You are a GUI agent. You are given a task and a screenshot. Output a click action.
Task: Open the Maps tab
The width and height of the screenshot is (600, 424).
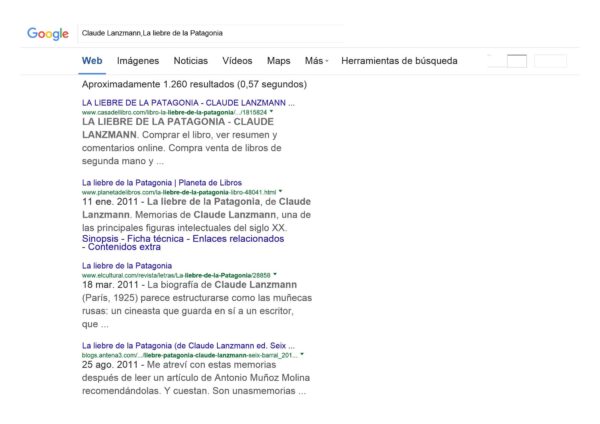coord(279,61)
